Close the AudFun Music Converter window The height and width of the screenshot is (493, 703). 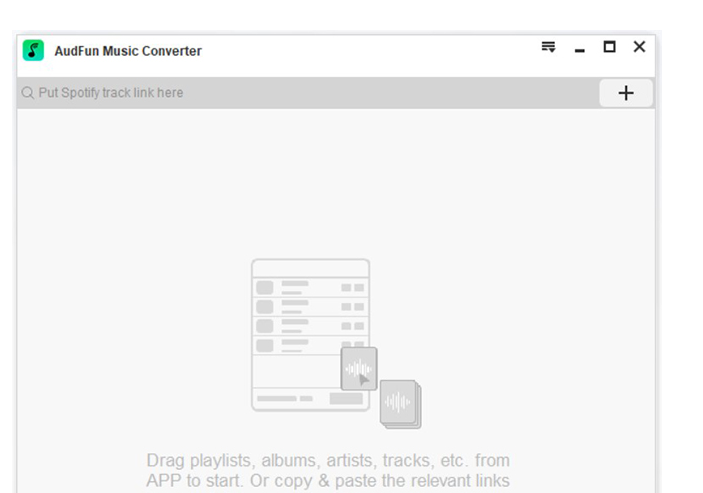coord(639,47)
